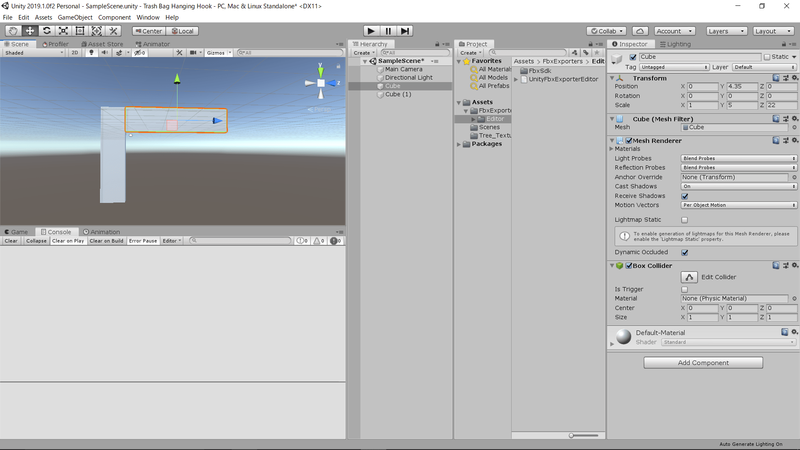Expand the Packages folder
This screenshot has width=800, height=450.
click(x=459, y=144)
